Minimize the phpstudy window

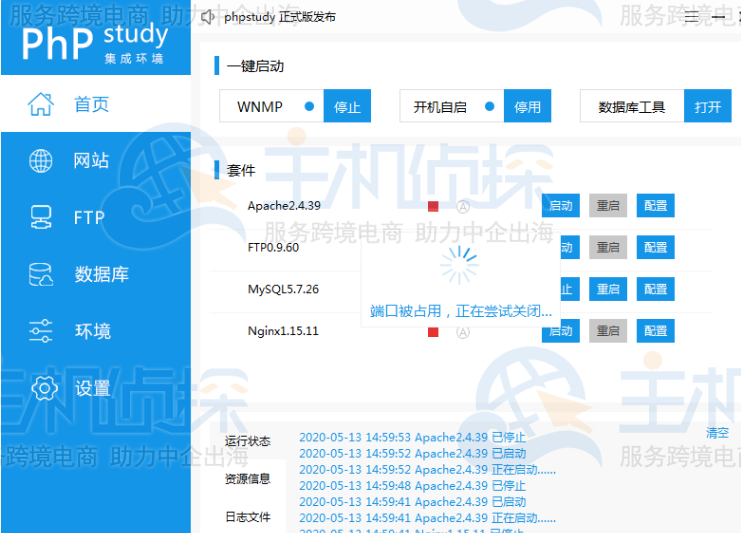click(718, 17)
